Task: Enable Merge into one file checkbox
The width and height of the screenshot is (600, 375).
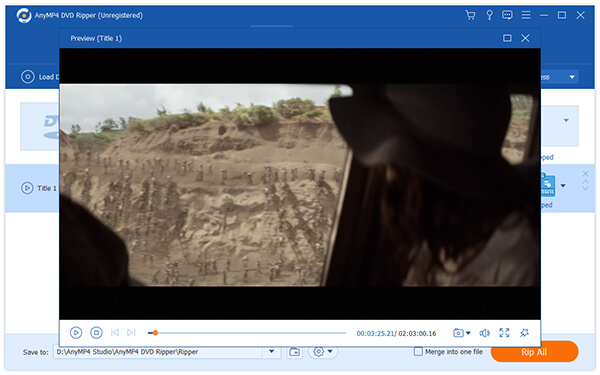Action: 418,351
